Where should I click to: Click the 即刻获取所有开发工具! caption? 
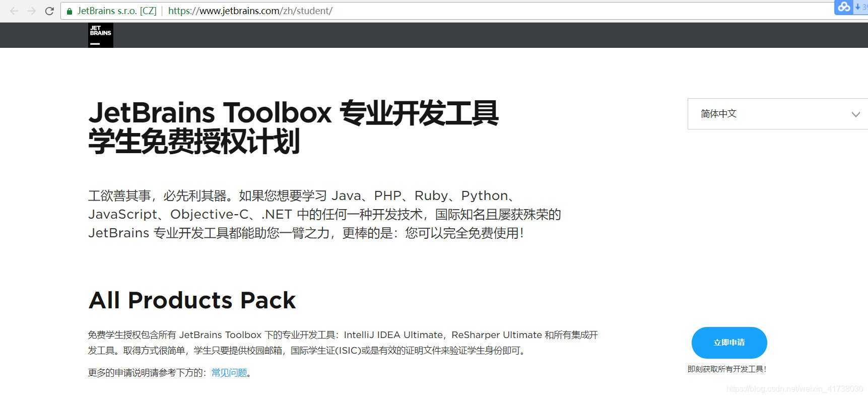(x=727, y=369)
